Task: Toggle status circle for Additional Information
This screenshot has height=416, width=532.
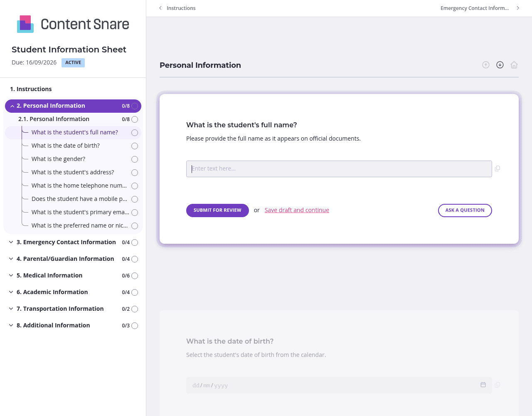Action: click(x=135, y=326)
